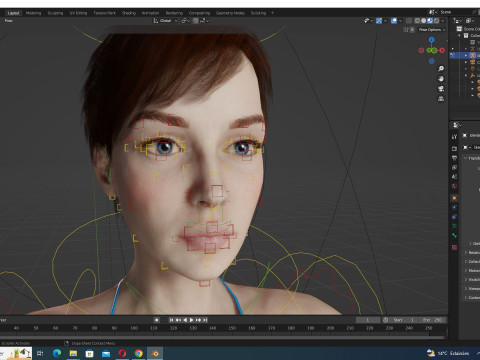Open the Object Constraints properties tab
Image resolution: width=480 pixels, height=360 pixels.
tap(454, 217)
